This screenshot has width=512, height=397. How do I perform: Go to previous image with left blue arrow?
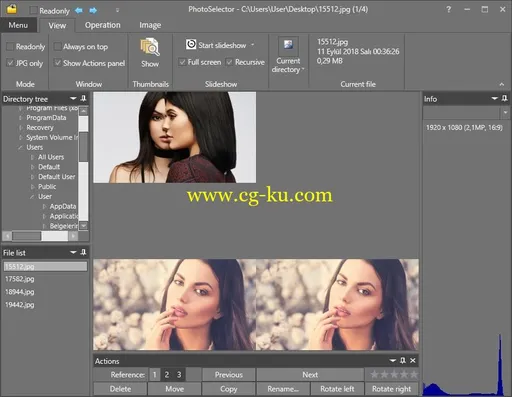point(79,10)
